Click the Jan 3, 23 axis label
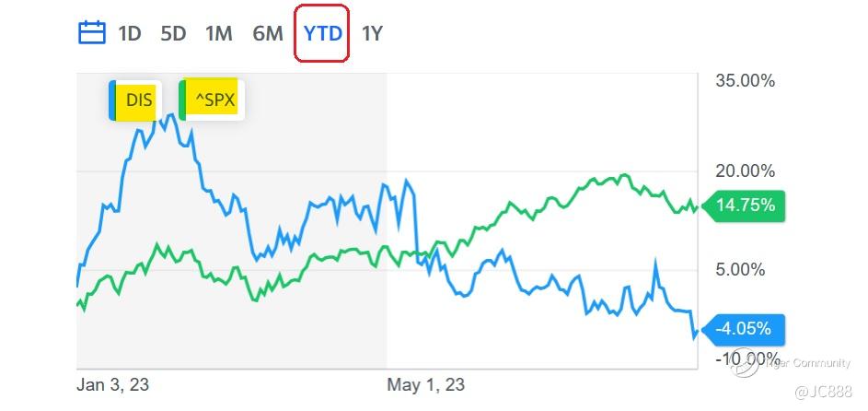Screen dimensions: 868x411 tap(113, 384)
